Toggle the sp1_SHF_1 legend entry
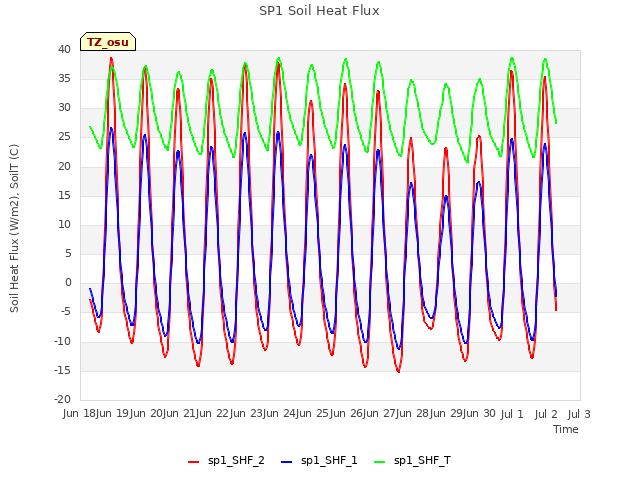 click(x=319, y=461)
